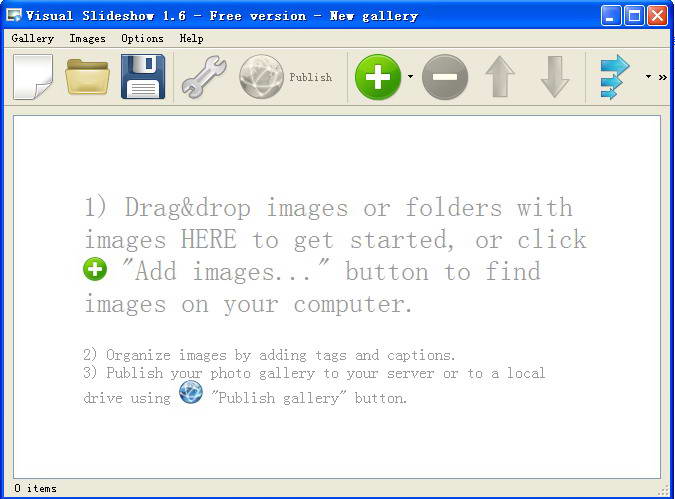Viewport: 675px width, 499px height.
Task: Minimize the Visual Slideshow window
Action: [x=611, y=16]
